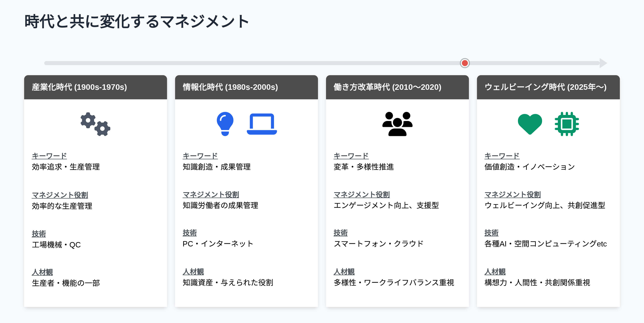The height and width of the screenshot is (323, 644).
Task: Click 人材観 link in ウェルビーイング時代 card
Action: [x=495, y=271]
